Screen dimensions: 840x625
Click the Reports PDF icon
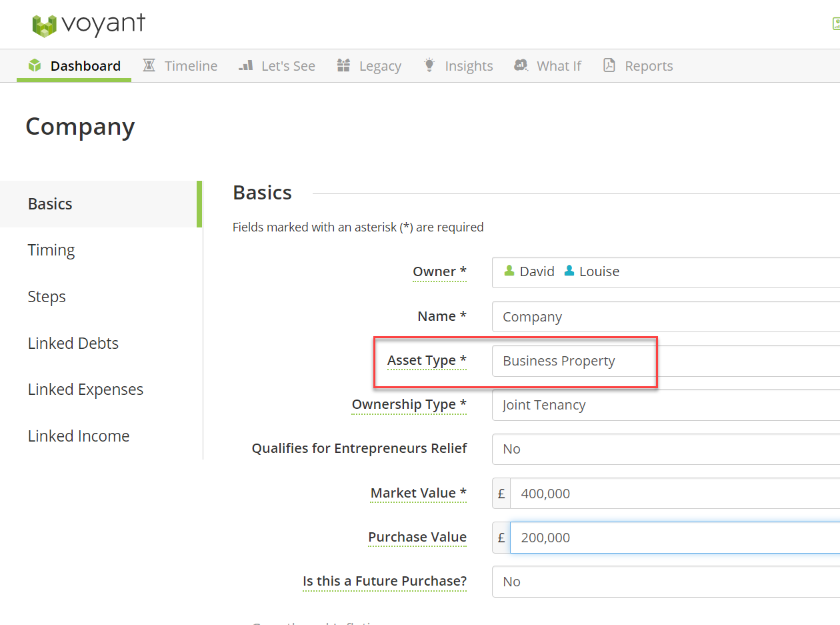[x=609, y=65]
